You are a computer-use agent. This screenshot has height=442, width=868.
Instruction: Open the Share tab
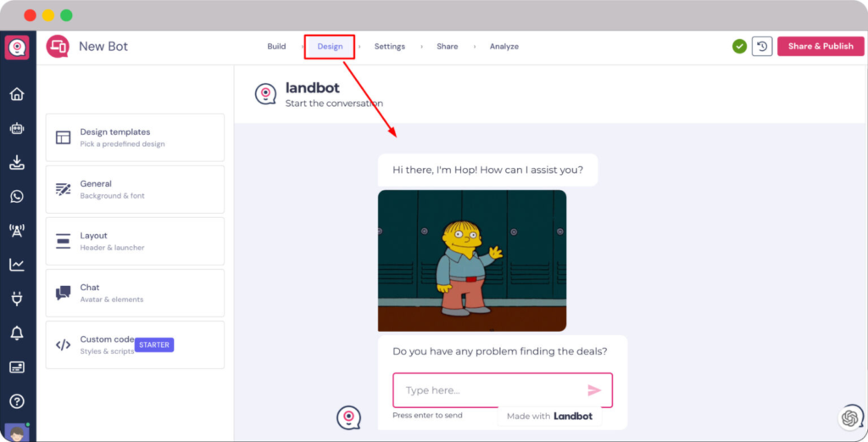448,47
